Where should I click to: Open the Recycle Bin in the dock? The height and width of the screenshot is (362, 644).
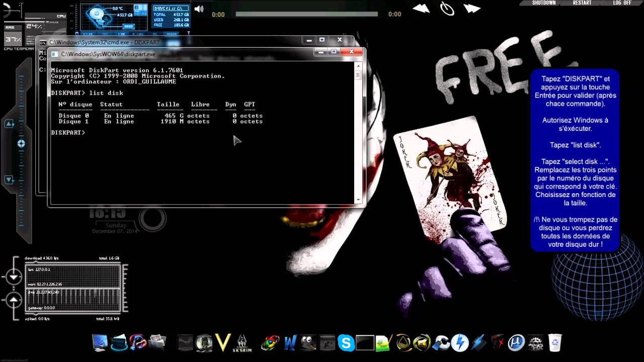click(555, 343)
